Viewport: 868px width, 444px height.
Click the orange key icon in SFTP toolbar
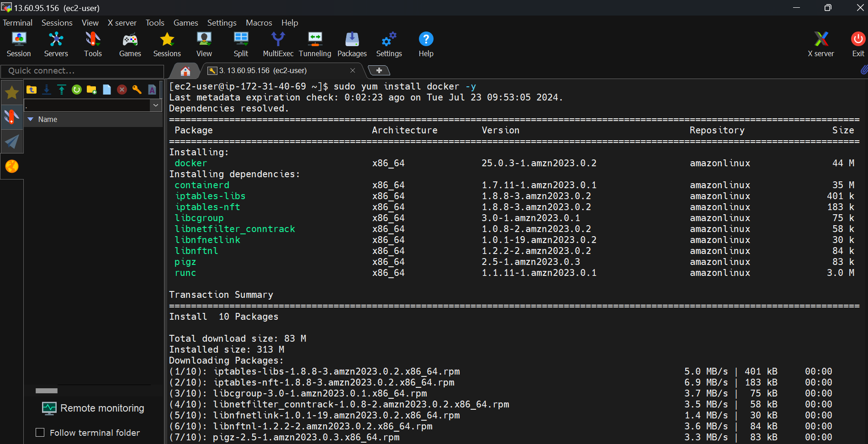tap(137, 90)
